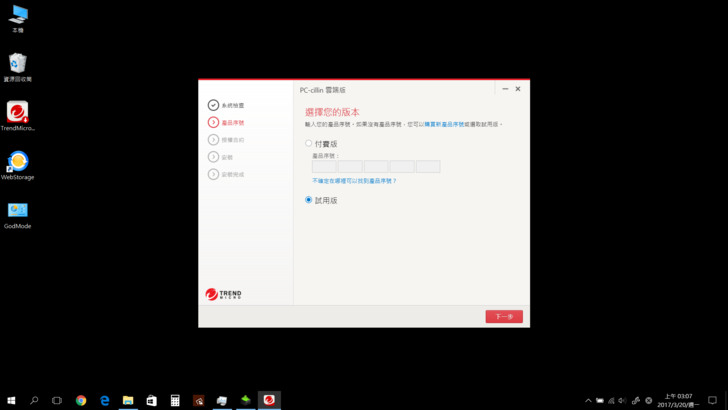Click the battery tray icon
This screenshot has height=410, width=728.
pyautogui.click(x=600, y=400)
